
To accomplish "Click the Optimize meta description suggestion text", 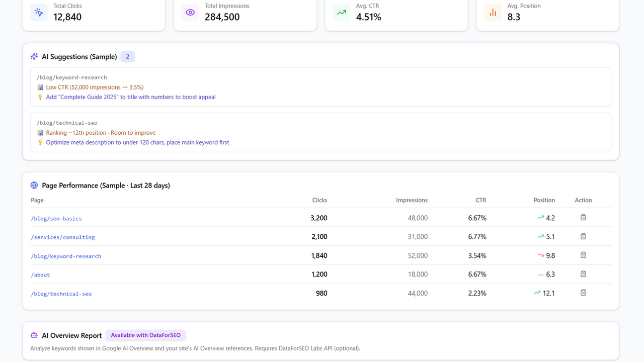I will (x=137, y=142).
